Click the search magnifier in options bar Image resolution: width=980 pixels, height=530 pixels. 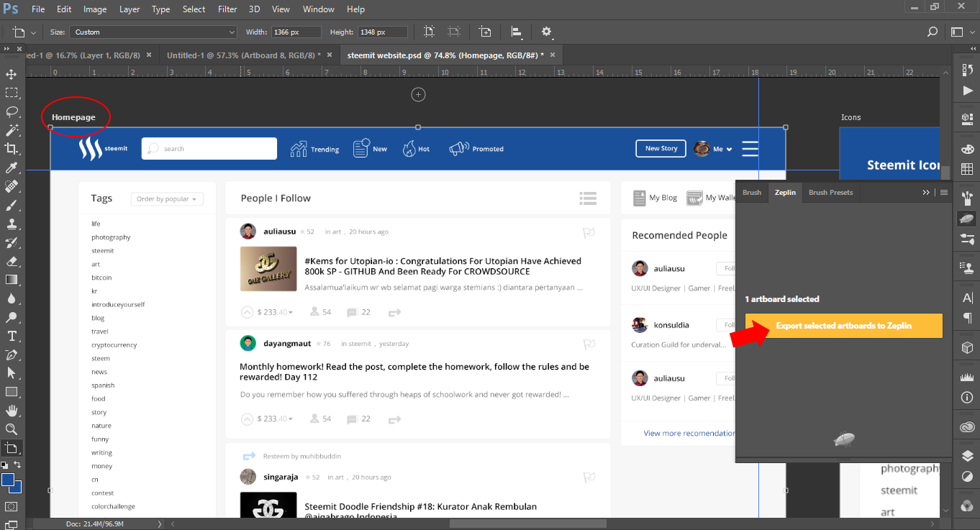coord(933,32)
